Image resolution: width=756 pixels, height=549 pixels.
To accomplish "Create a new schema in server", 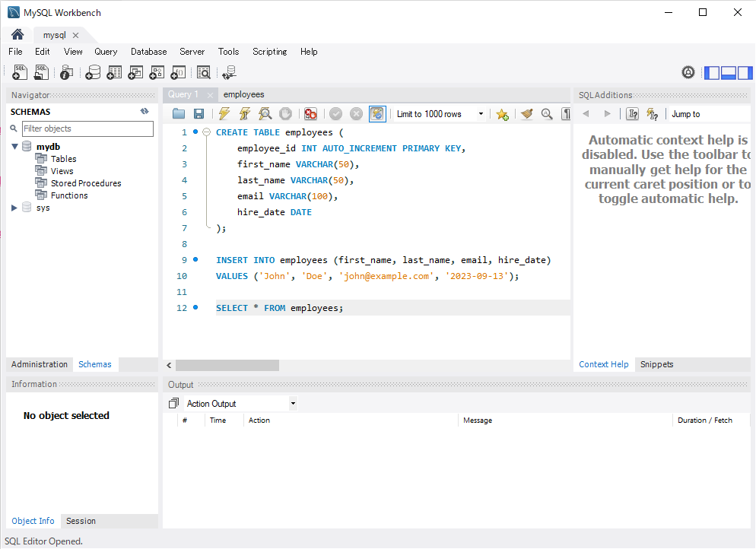I will point(93,73).
